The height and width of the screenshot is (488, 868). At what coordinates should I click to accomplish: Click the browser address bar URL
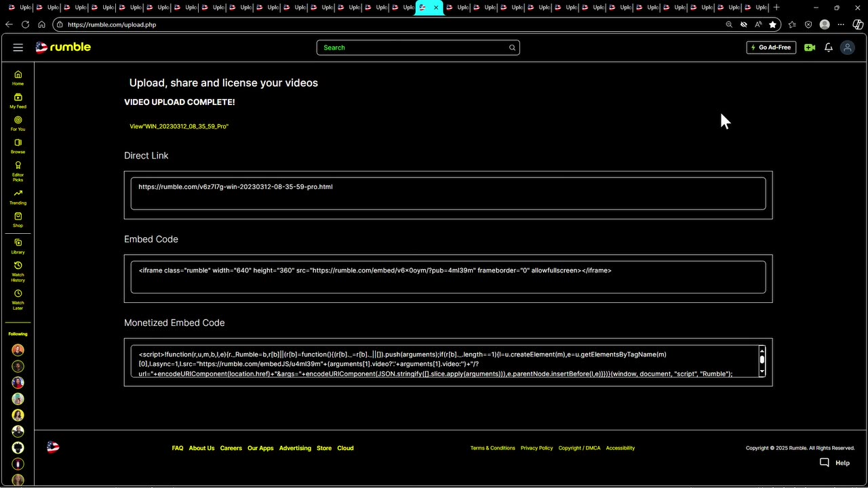(x=112, y=24)
